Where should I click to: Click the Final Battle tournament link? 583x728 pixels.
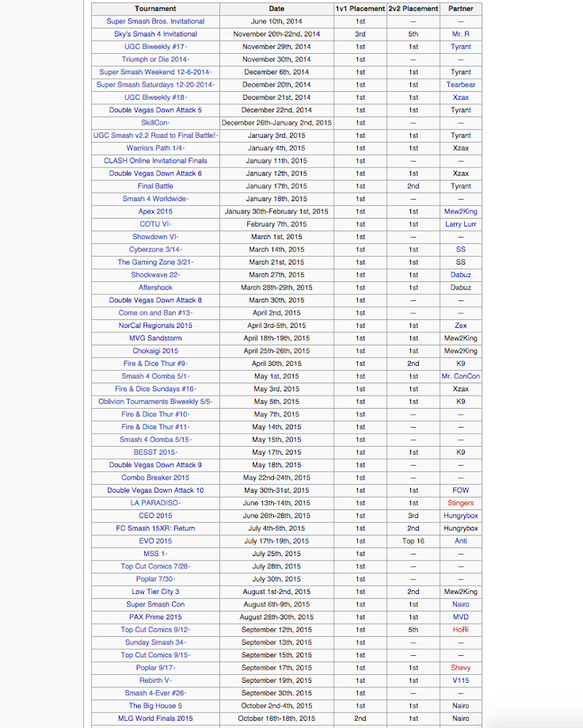[x=155, y=186]
